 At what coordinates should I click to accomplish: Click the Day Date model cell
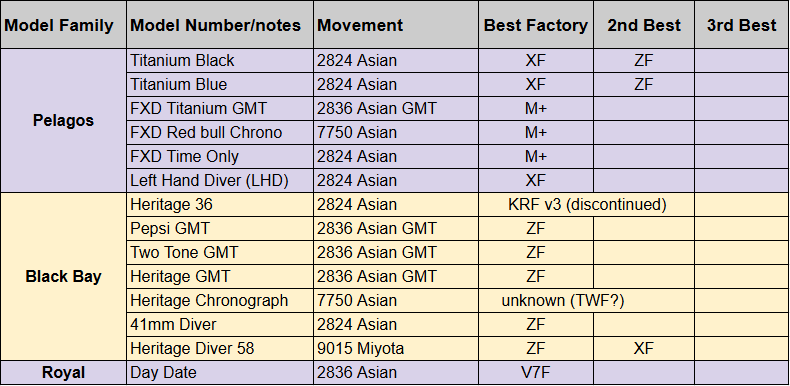[220, 372]
